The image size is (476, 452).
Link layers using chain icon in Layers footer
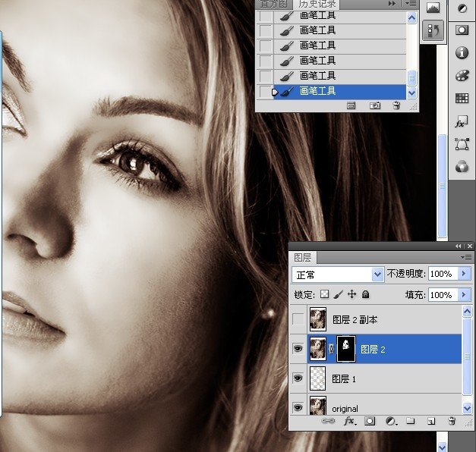(328, 421)
